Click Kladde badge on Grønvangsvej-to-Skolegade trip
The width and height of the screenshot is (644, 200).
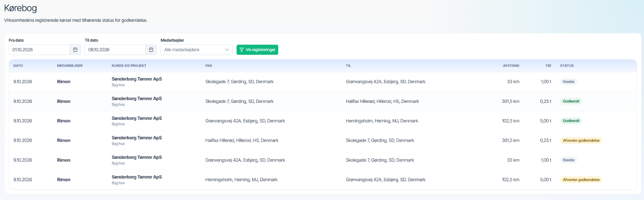[x=569, y=160]
